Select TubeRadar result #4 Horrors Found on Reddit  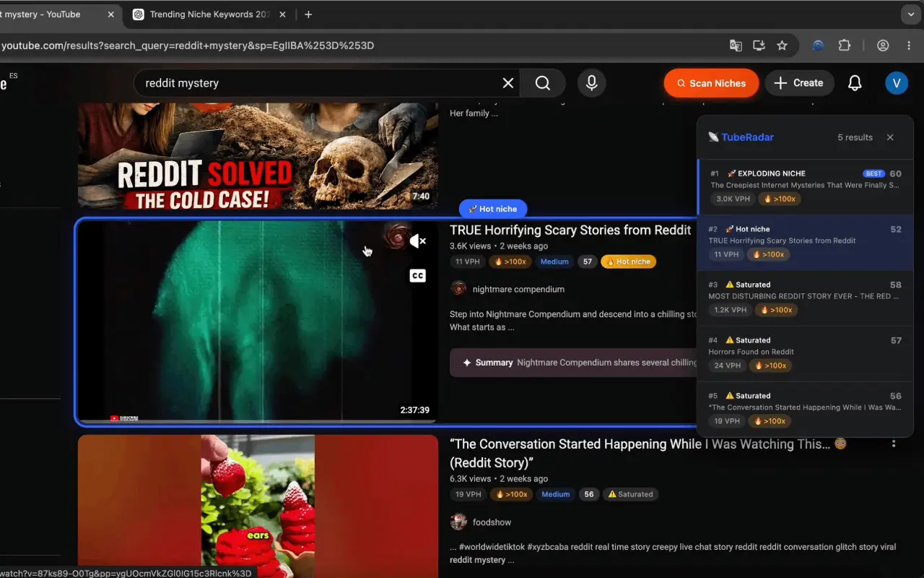tap(805, 354)
